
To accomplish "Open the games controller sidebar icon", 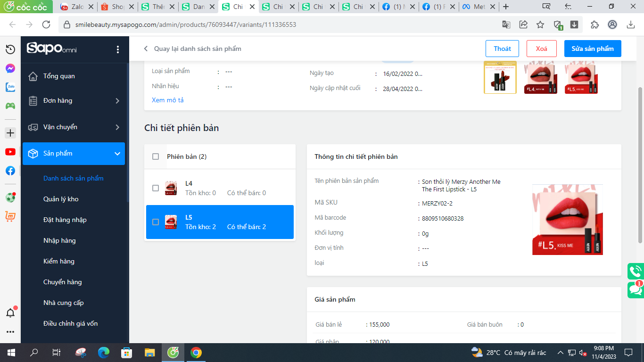I will 10,106.
